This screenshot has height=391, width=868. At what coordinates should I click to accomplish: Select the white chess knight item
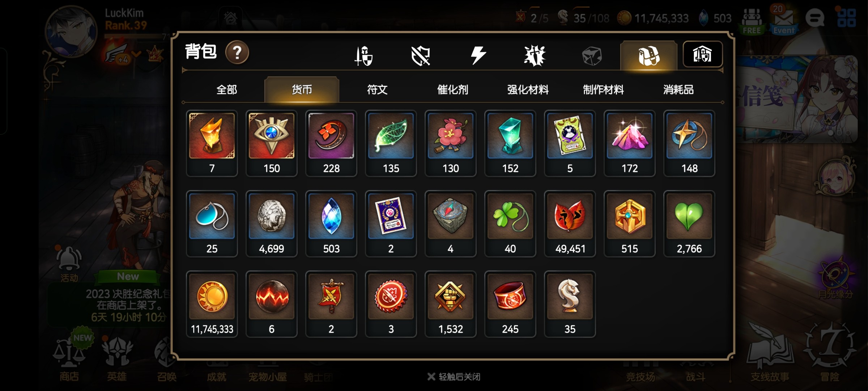[x=570, y=304]
